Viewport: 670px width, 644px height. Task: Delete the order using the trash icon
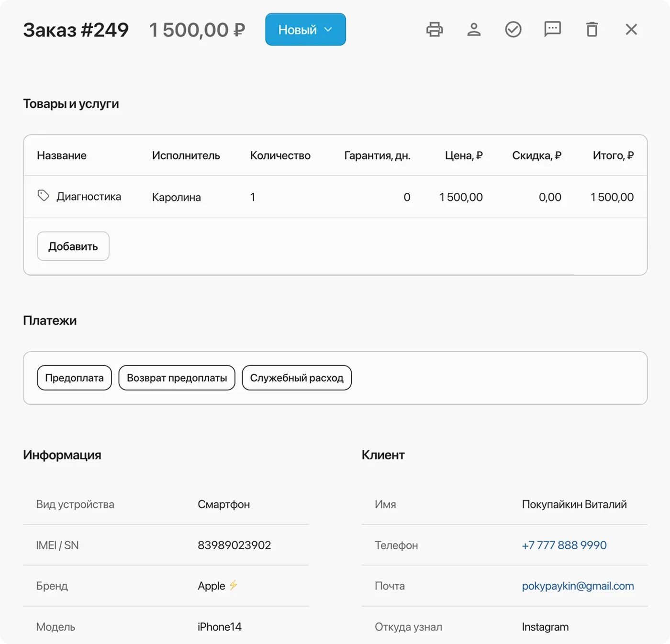point(592,29)
